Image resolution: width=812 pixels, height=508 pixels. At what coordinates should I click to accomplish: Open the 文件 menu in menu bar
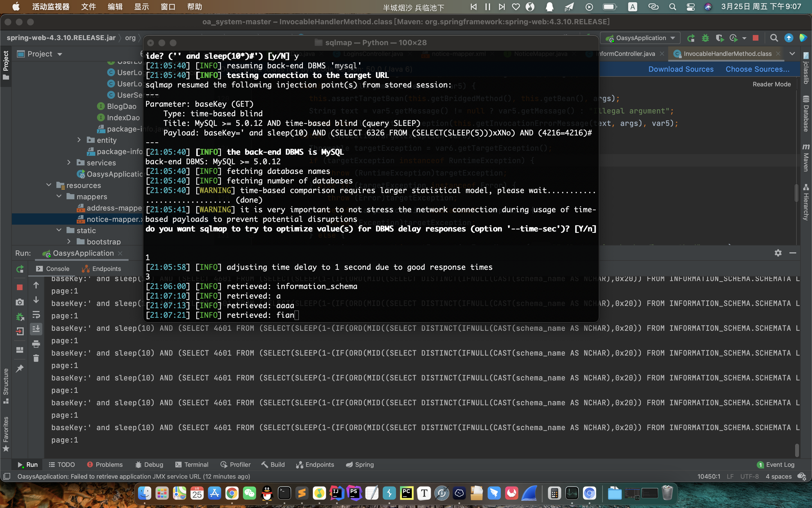point(88,7)
